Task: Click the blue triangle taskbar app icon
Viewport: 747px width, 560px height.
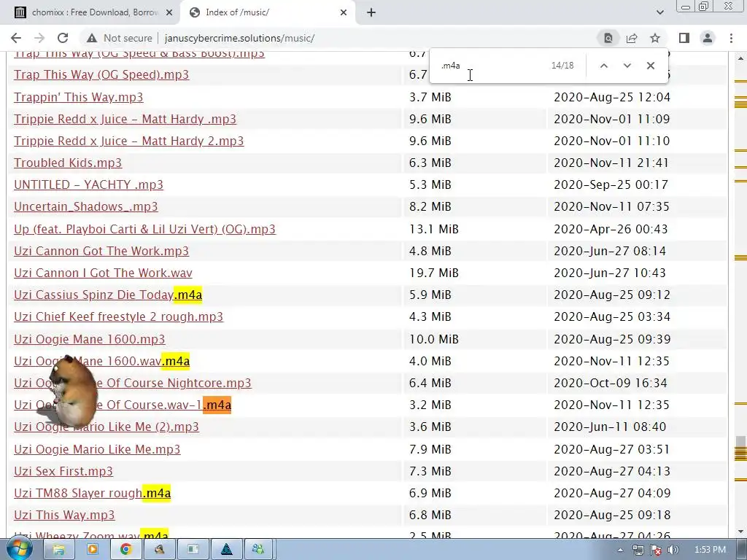Action: click(x=226, y=550)
